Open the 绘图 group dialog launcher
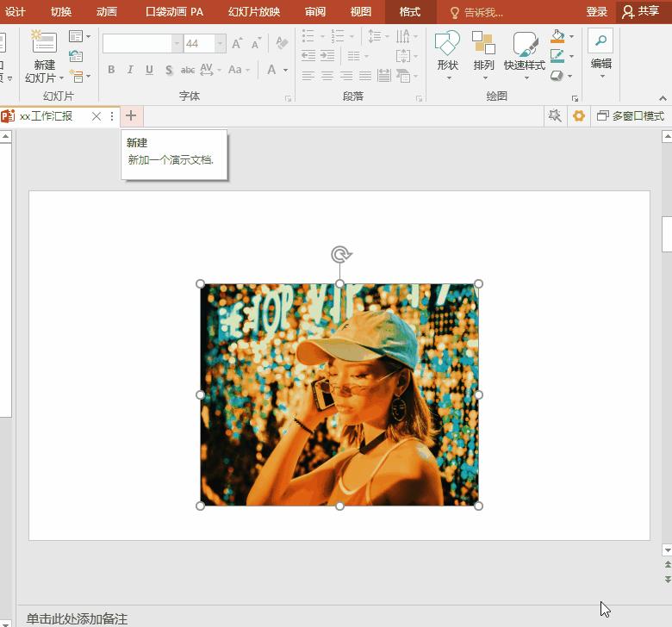The height and width of the screenshot is (627, 672). (x=575, y=98)
